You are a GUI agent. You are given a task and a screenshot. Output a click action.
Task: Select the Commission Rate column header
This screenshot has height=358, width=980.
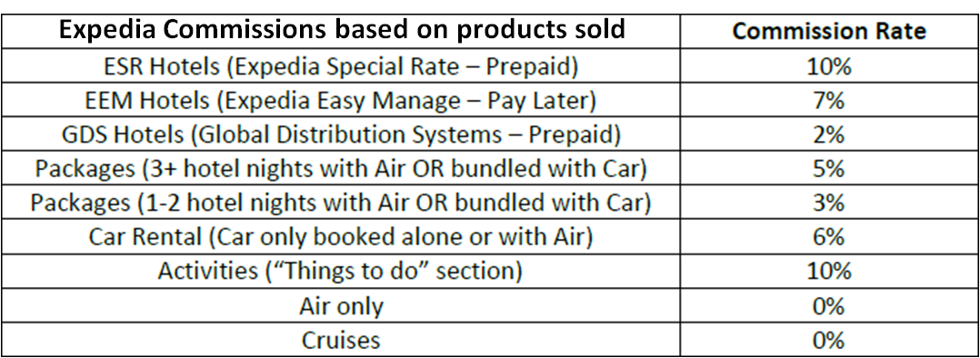pyautogui.click(x=829, y=32)
